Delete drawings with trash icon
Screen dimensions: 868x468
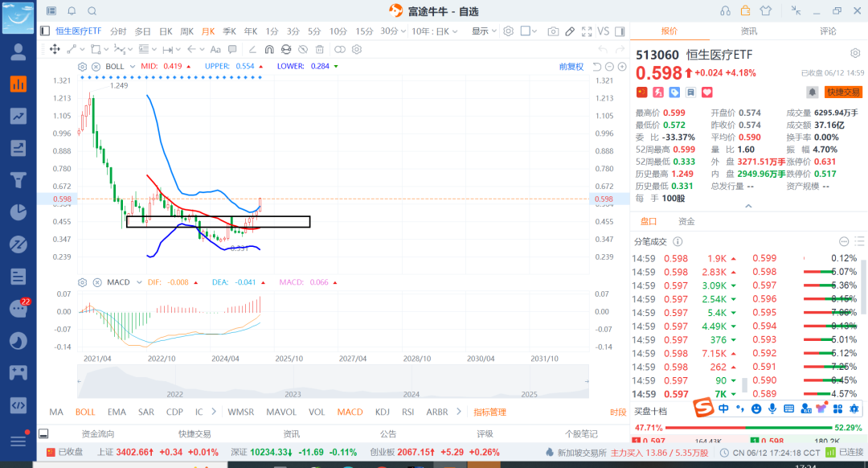coord(319,49)
